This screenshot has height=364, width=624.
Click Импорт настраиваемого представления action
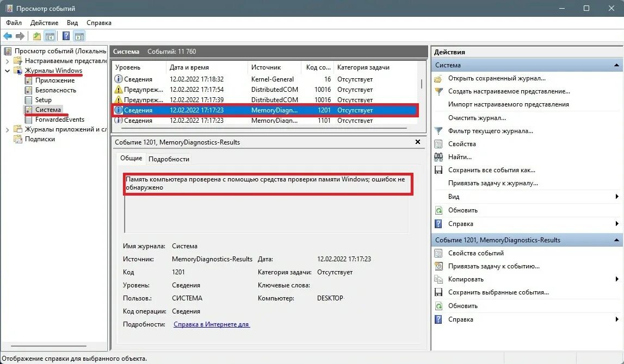tap(508, 104)
